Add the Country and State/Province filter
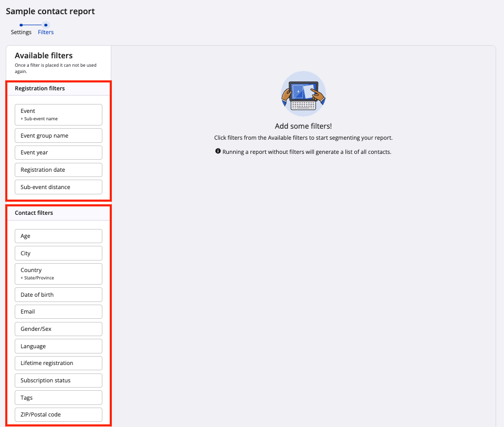This screenshot has width=504, height=427. click(58, 274)
